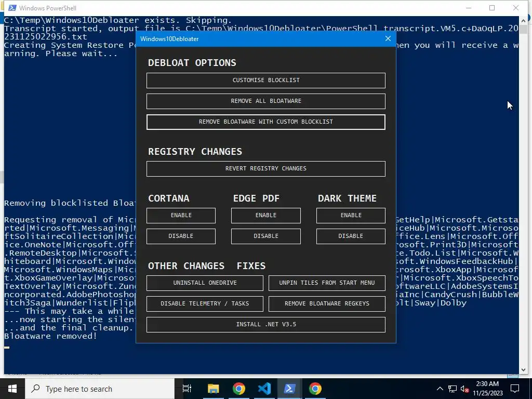Open the second Chrome taskbar icon
Viewport: 532px width, 399px height.
(x=315, y=389)
